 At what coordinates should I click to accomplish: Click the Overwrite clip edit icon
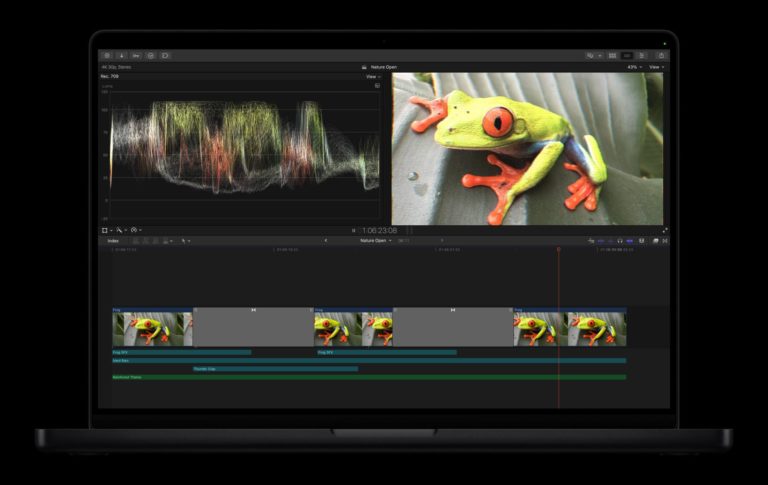[x=166, y=241]
